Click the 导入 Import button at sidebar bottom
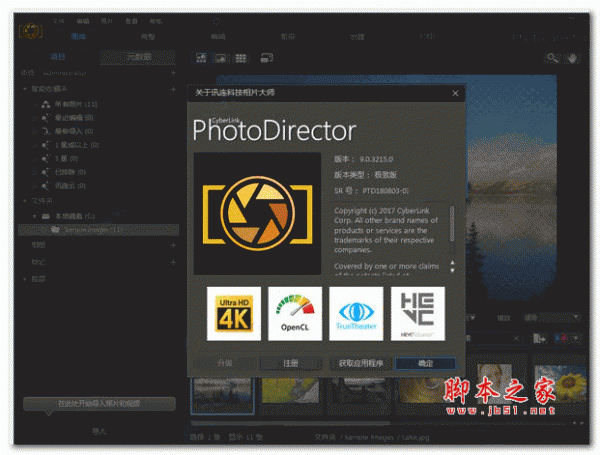600x455 pixels. coord(99,431)
